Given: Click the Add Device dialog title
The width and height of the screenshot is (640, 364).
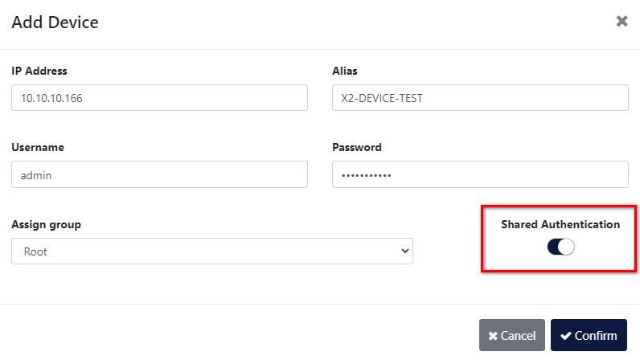Looking at the screenshot, I should [x=55, y=22].
